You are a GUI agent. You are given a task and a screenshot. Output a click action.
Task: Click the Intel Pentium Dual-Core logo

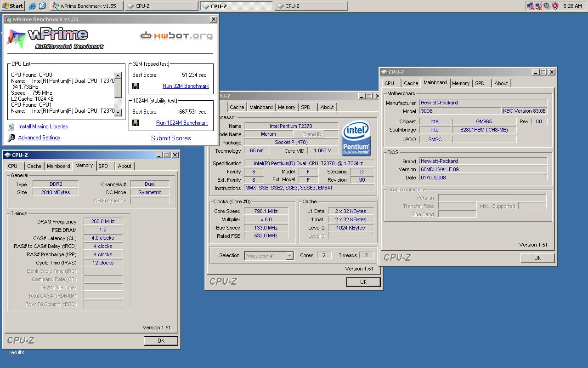pos(356,138)
